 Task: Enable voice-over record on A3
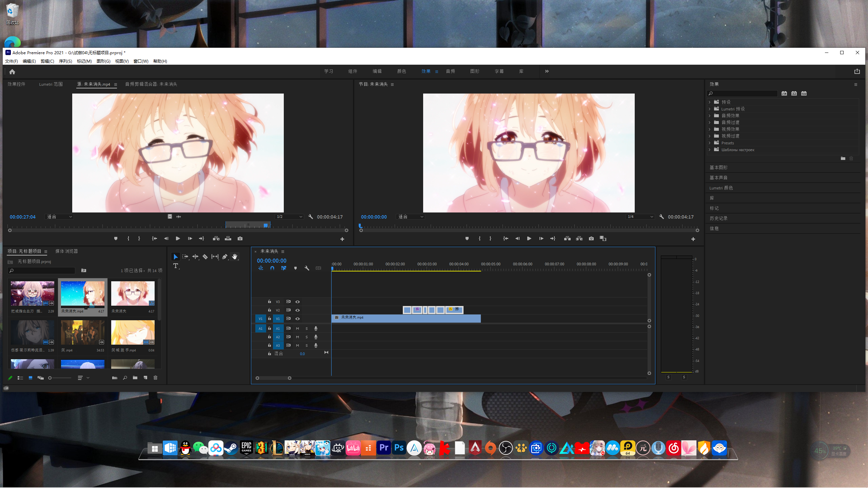pos(316,345)
